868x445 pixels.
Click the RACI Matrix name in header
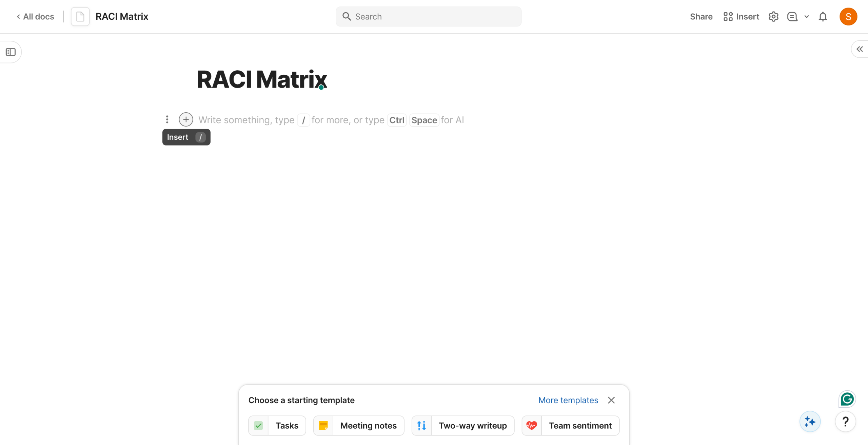click(122, 17)
